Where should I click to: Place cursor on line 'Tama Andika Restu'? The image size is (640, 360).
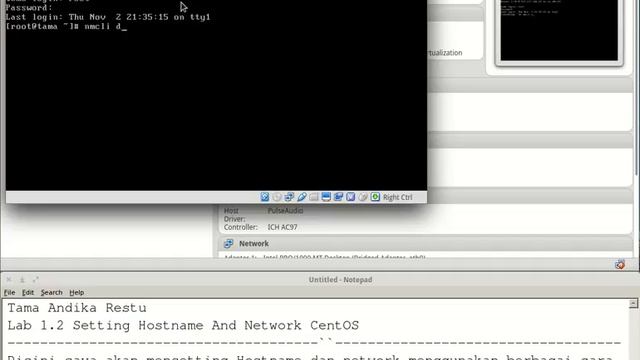(x=77, y=308)
